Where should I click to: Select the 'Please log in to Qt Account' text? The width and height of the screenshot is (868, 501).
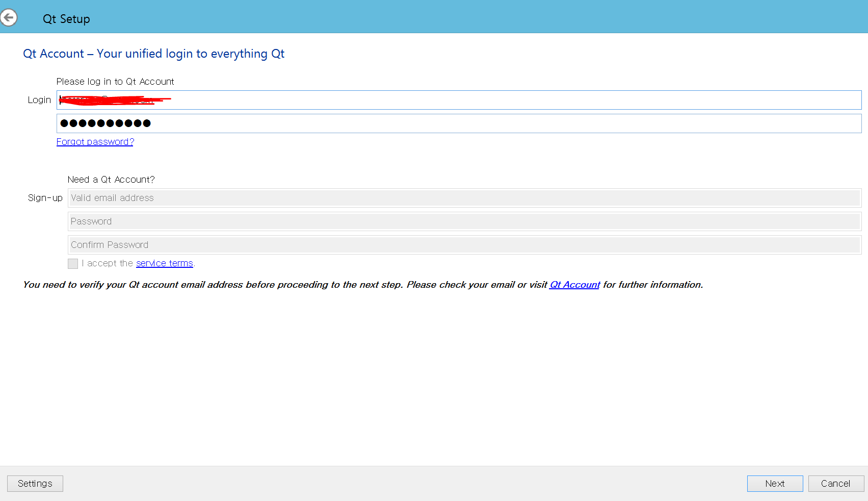(115, 82)
